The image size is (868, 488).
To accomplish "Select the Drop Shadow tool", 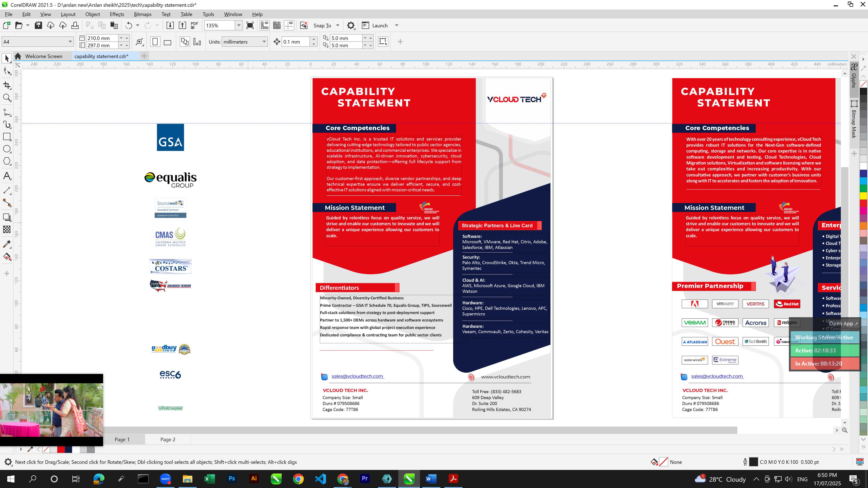I will point(7,217).
